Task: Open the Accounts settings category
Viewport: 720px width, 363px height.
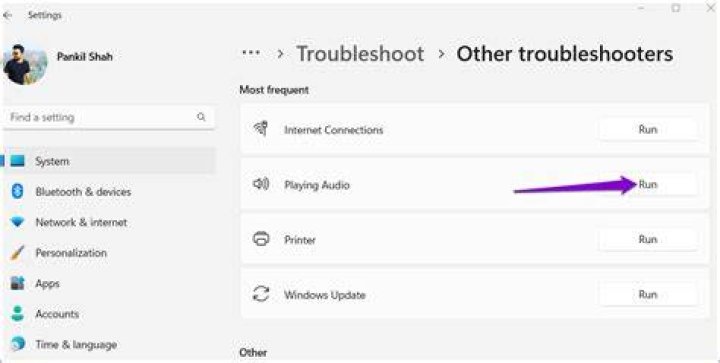Action: point(57,314)
